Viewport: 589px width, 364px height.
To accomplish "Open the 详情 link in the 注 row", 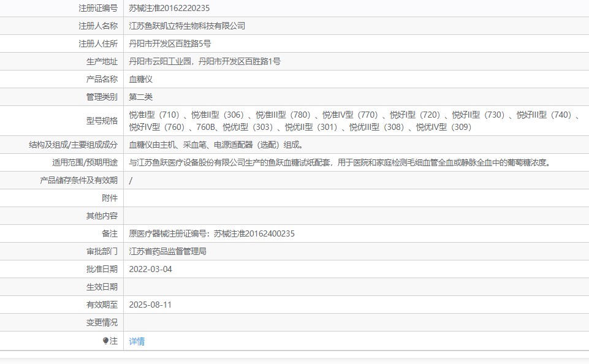I will 137,341.
